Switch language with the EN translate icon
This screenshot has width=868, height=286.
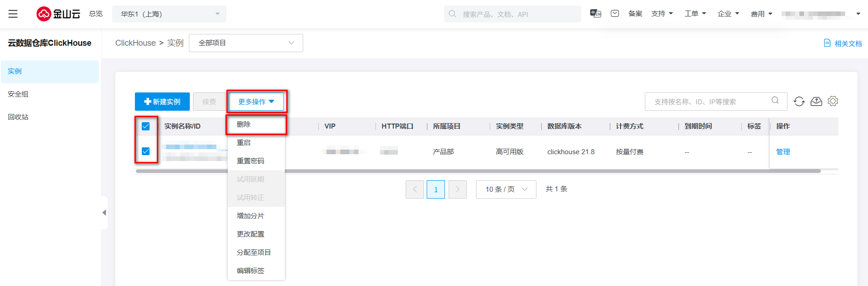[x=595, y=14]
